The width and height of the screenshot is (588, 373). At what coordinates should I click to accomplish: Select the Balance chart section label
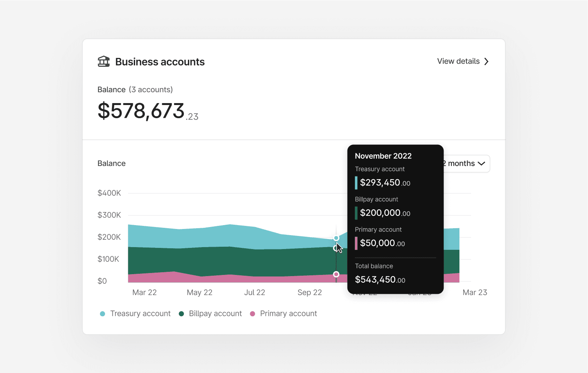click(x=111, y=163)
